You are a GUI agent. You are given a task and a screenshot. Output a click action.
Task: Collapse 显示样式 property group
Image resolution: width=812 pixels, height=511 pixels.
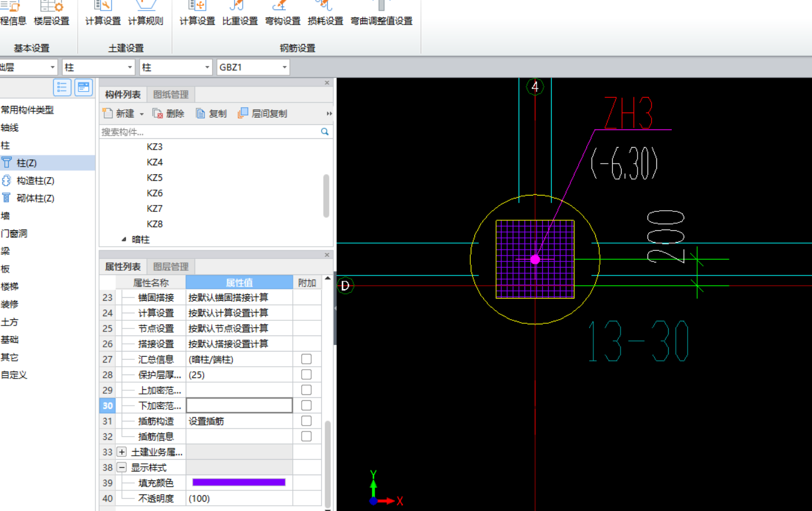122,467
